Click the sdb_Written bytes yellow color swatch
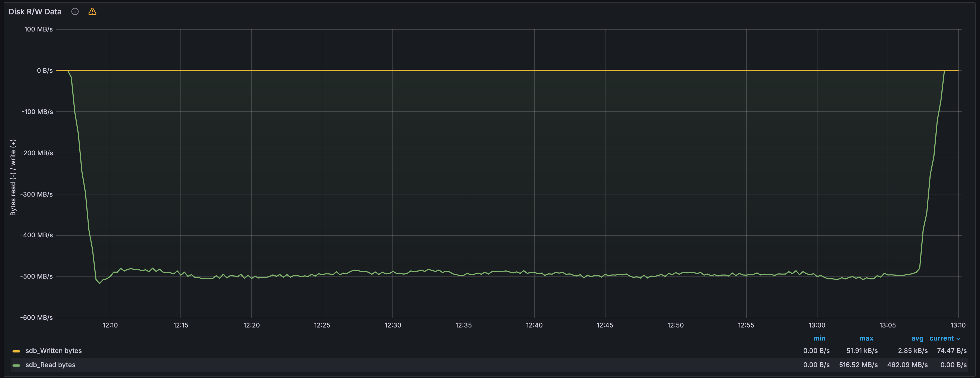 [x=16, y=351]
